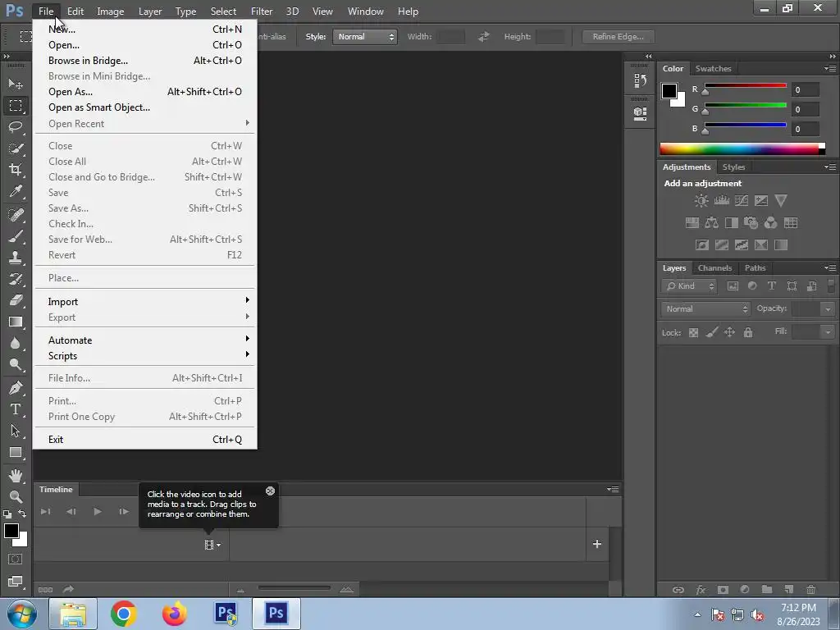Select the Dodge tool
Screen dimensions: 840x630
point(16,365)
